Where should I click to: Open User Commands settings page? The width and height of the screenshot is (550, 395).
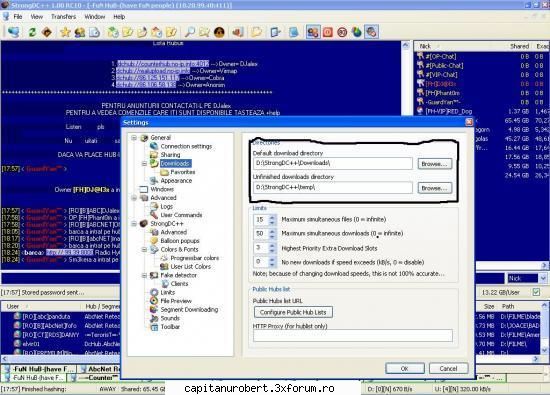pyautogui.click(x=181, y=215)
